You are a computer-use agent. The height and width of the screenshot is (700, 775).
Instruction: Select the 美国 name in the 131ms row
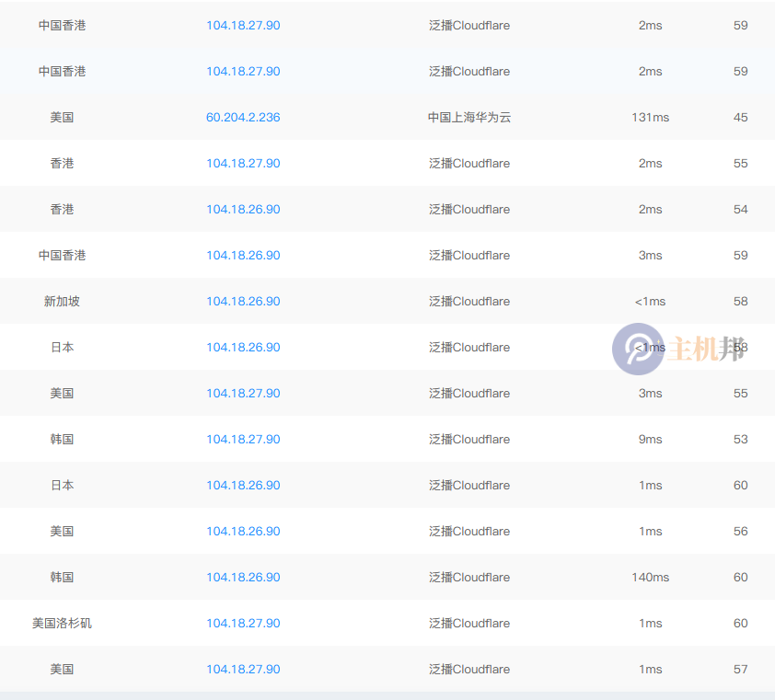tap(62, 117)
